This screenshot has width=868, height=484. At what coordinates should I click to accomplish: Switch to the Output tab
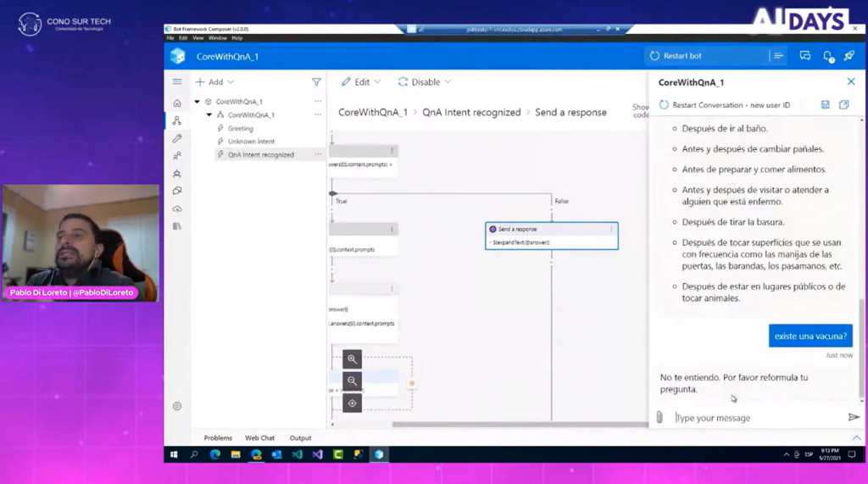click(x=301, y=437)
